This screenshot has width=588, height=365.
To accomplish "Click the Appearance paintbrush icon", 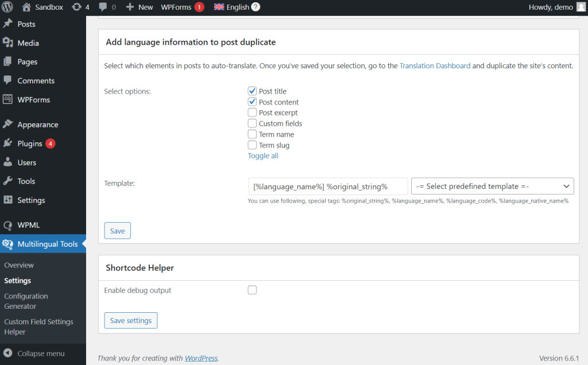I will pyautogui.click(x=8, y=125).
